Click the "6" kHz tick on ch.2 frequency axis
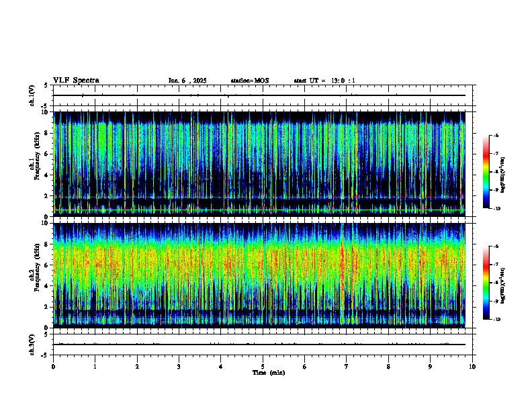Screen dimensions: 532x411 click(47, 265)
